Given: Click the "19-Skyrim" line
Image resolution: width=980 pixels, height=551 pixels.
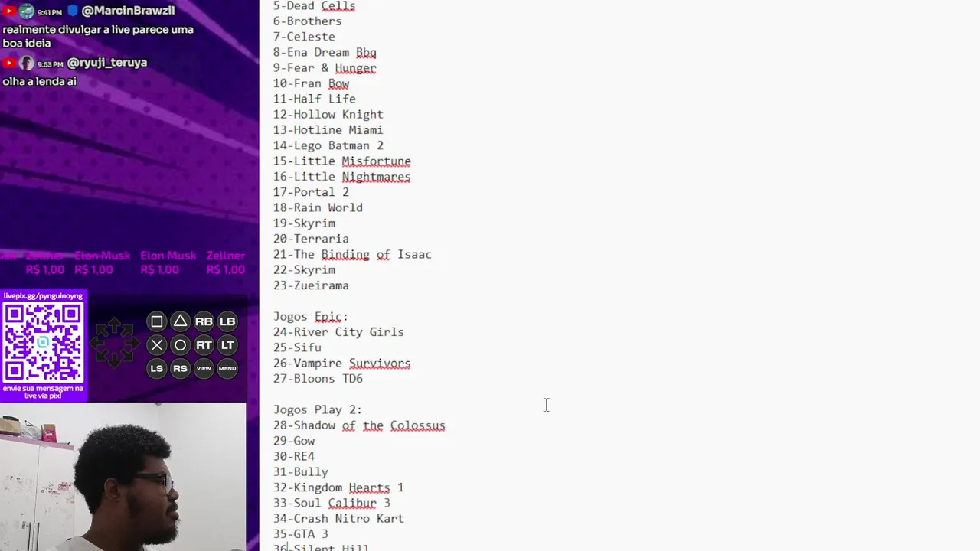Looking at the screenshot, I should click(x=304, y=223).
